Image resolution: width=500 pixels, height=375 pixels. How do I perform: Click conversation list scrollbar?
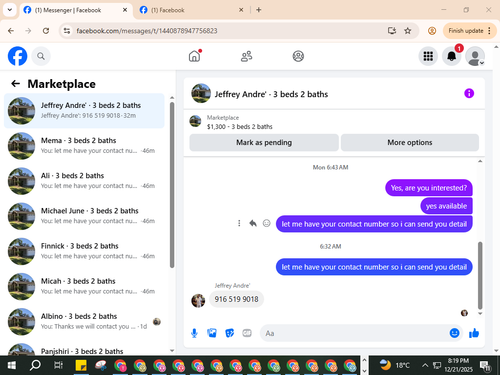point(172,184)
